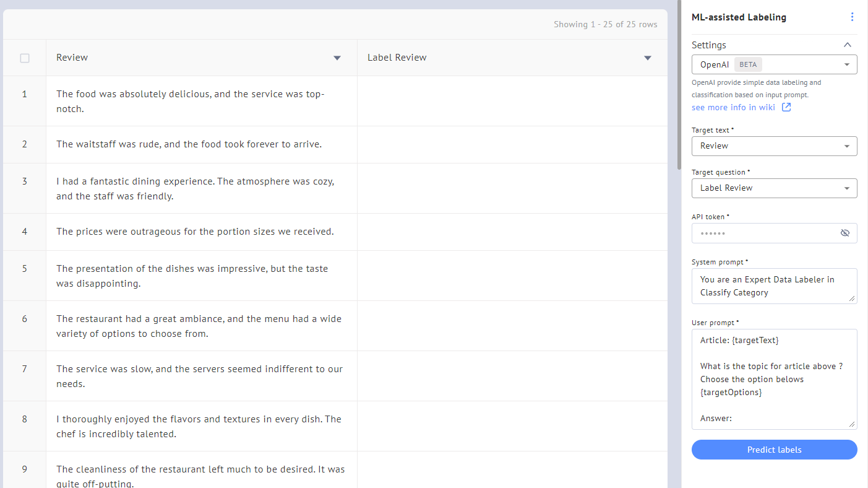Open the see more info in wiki link

(733, 107)
